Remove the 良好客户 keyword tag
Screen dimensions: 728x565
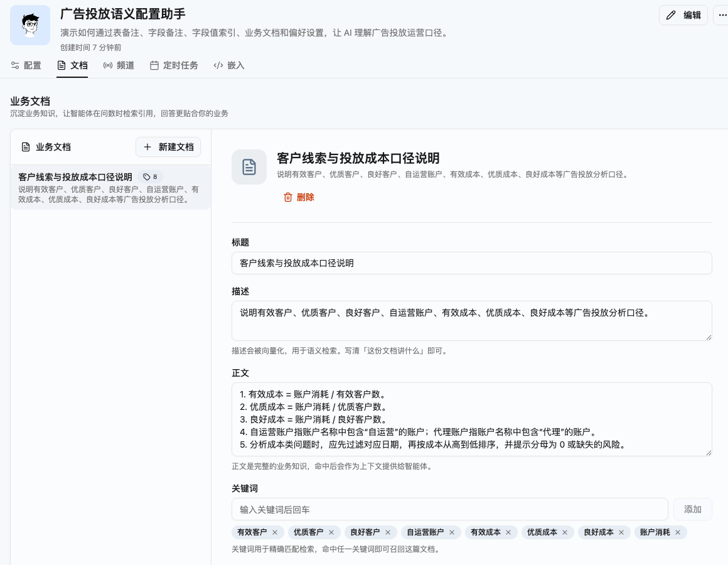(x=388, y=532)
